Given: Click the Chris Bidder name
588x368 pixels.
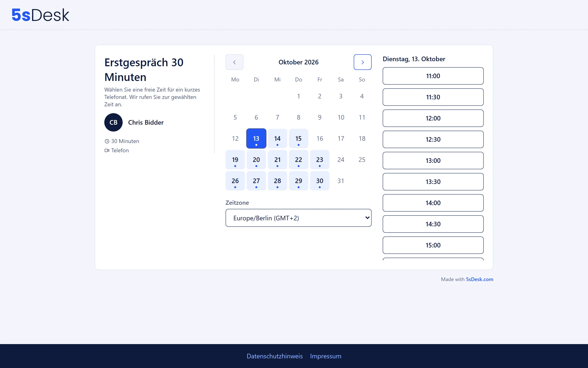Looking at the screenshot, I should [146, 122].
